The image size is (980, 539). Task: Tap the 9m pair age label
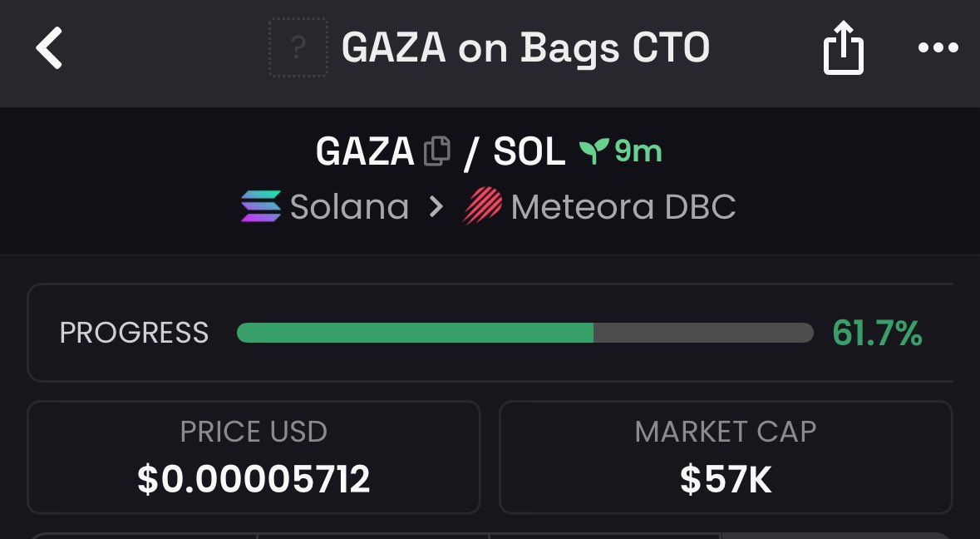coord(638,151)
